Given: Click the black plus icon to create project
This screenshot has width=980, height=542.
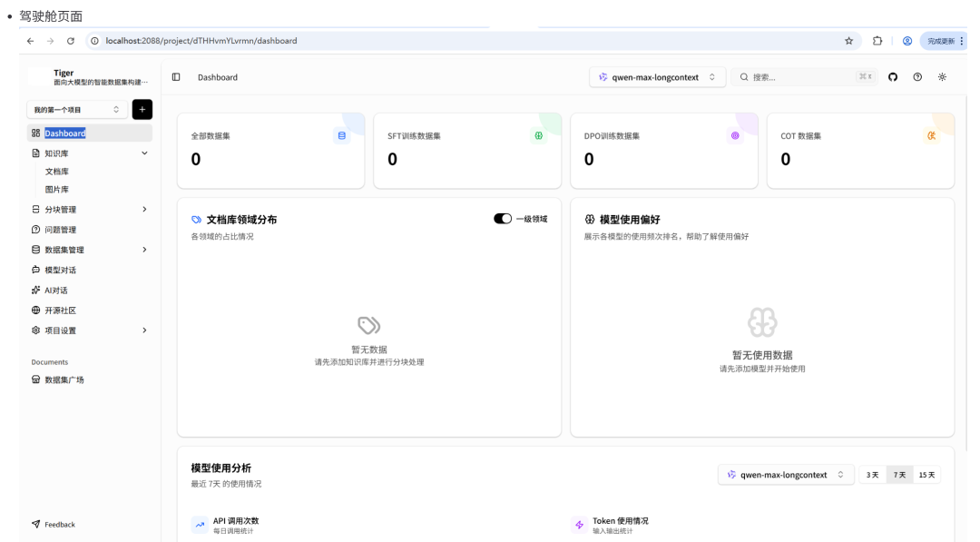Looking at the screenshot, I should 142,107.
